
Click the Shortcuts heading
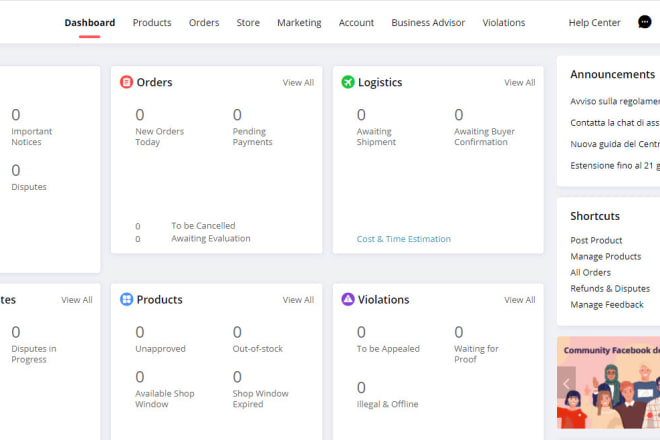[x=595, y=216]
